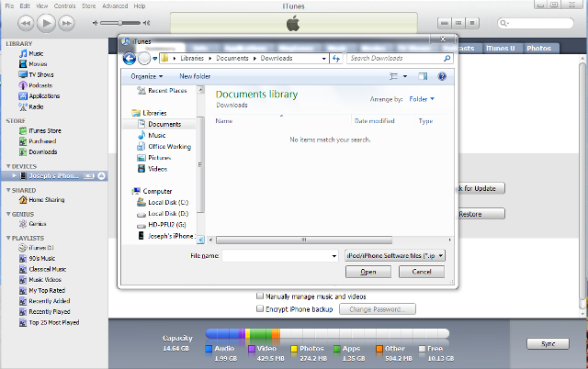Open Home Sharing
The width and height of the screenshot is (588, 369).
click(47, 200)
